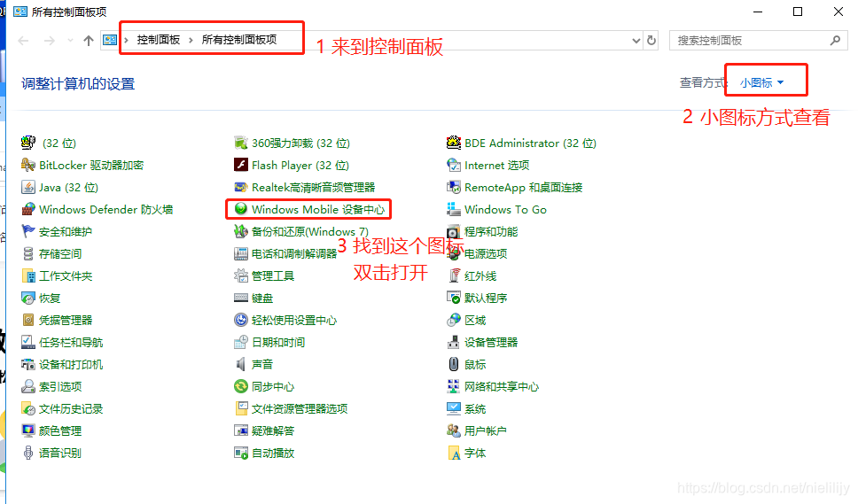The image size is (858, 504).
Task: Open the 任务栏和导航 link
Action: 71,342
